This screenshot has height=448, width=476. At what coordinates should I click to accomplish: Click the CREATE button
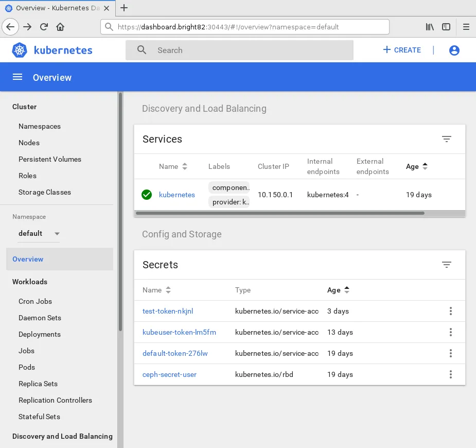401,50
